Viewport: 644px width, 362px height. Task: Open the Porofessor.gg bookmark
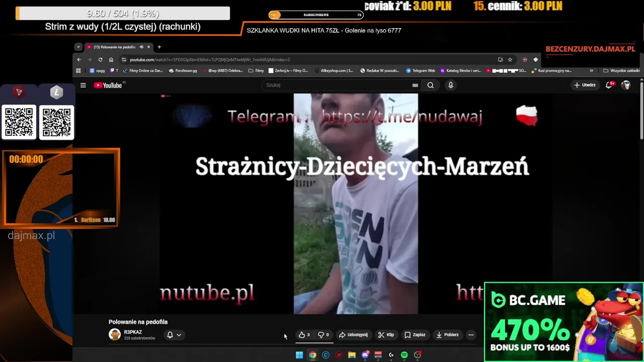pyautogui.click(x=183, y=71)
